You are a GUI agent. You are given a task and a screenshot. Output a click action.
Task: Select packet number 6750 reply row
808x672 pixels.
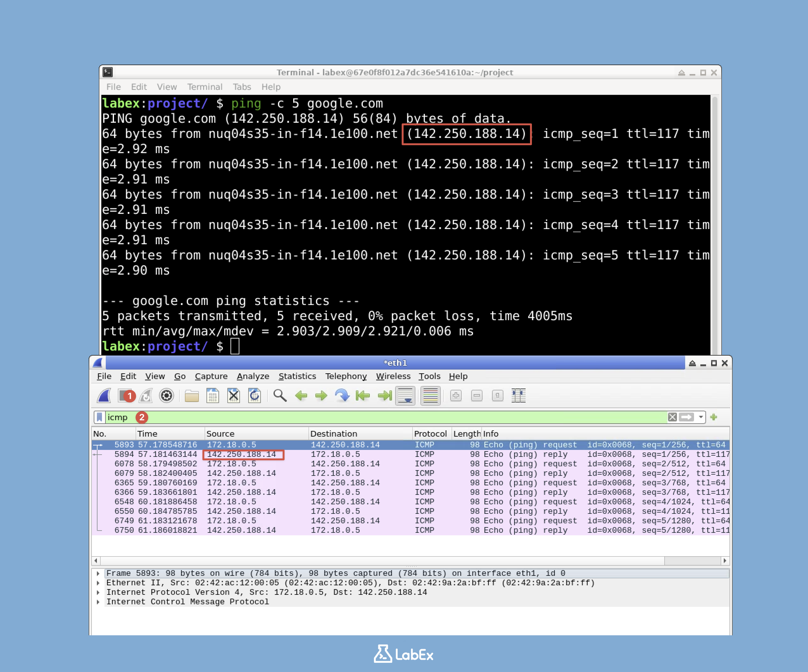(411, 530)
